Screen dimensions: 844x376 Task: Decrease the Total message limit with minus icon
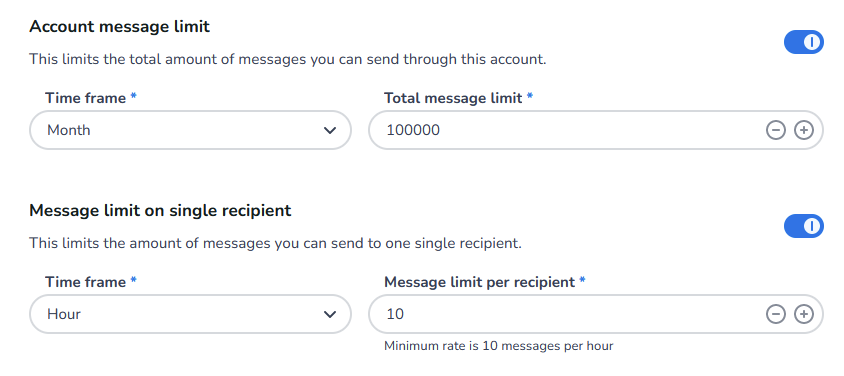[776, 130]
